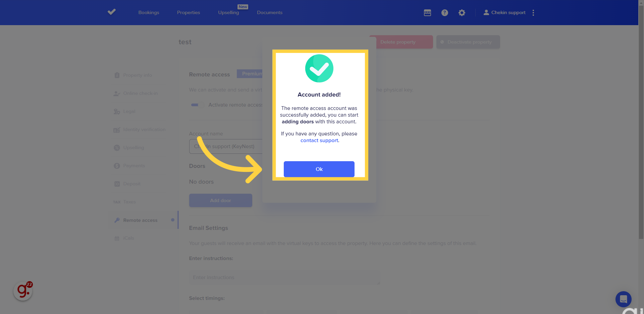Open the calendar icon in top bar

(427, 13)
